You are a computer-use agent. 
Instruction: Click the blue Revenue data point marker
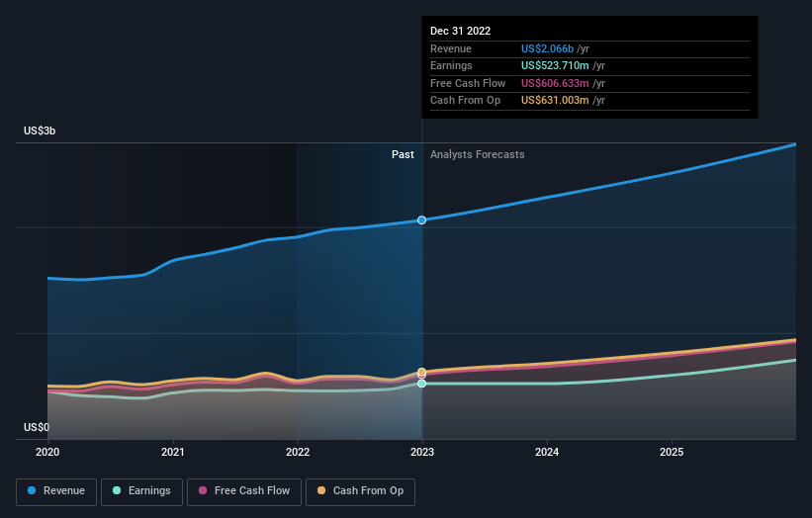tap(422, 220)
